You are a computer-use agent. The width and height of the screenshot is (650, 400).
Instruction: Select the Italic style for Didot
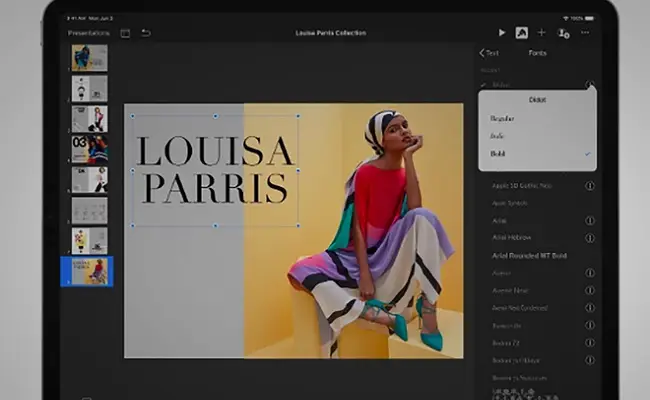(498, 136)
